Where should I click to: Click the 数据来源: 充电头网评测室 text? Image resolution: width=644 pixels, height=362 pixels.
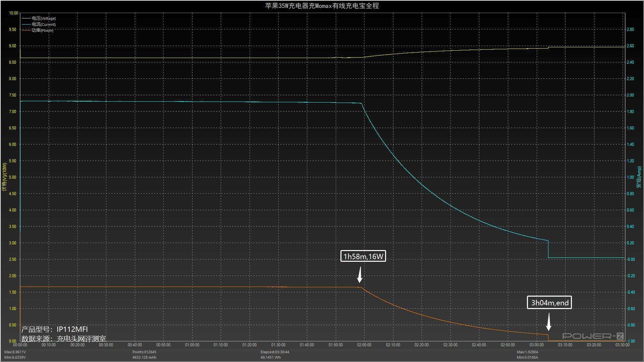tap(64, 339)
